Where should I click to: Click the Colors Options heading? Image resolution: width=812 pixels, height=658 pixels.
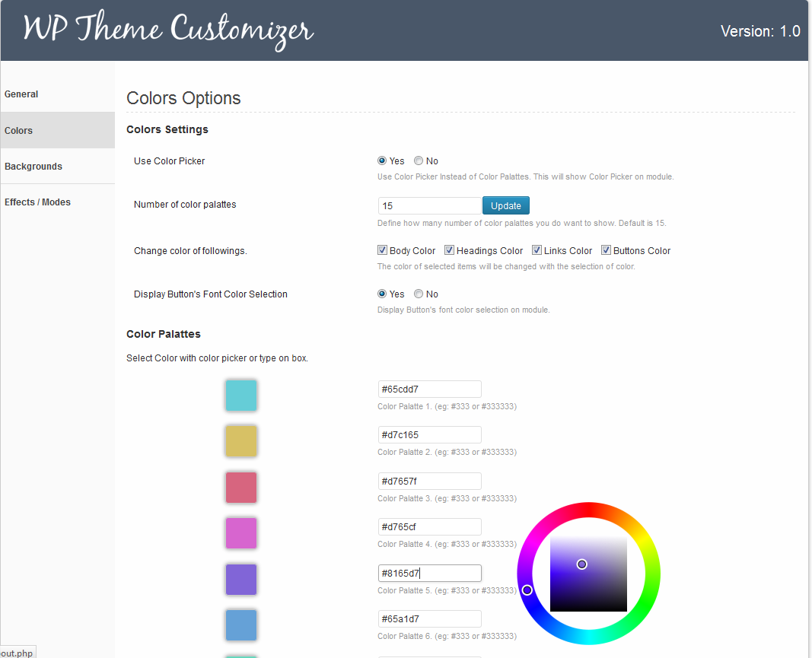pyautogui.click(x=183, y=98)
